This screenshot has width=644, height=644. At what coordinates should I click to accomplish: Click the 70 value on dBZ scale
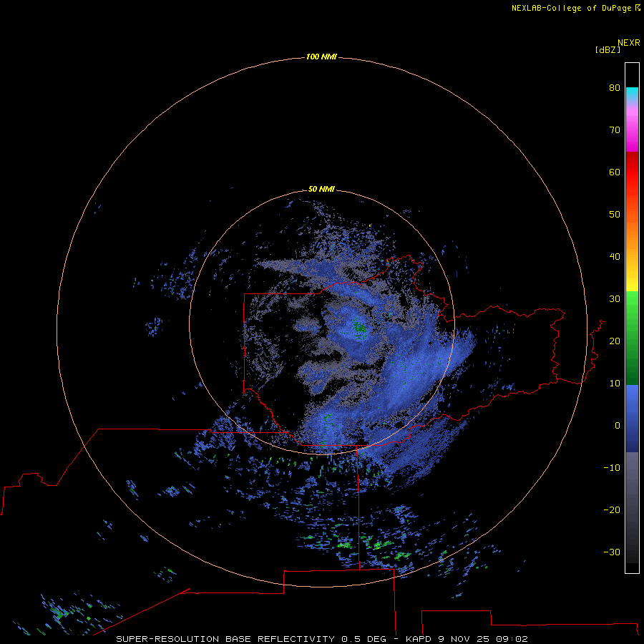point(615,130)
